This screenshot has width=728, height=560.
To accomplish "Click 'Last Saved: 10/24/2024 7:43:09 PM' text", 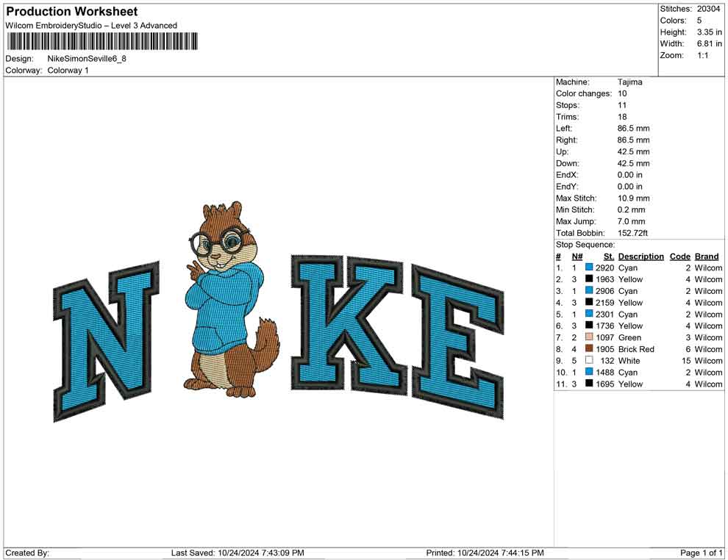I will pos(238,553).
